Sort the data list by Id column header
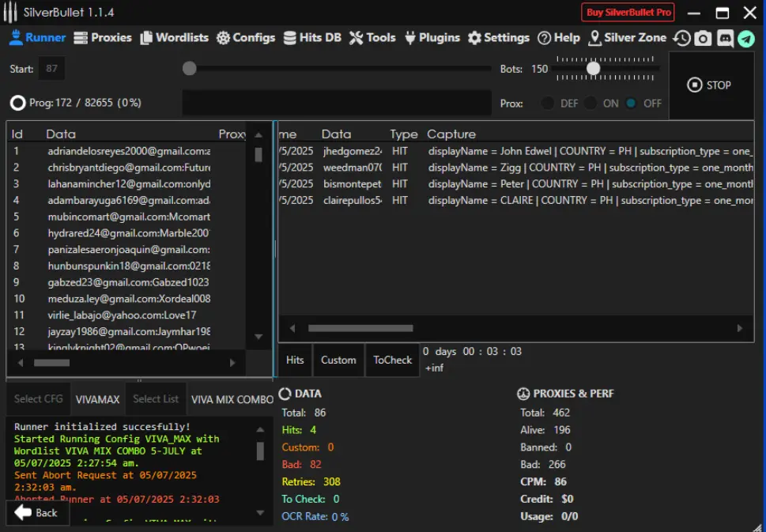The image size is (766, 532). coord(17,134)
